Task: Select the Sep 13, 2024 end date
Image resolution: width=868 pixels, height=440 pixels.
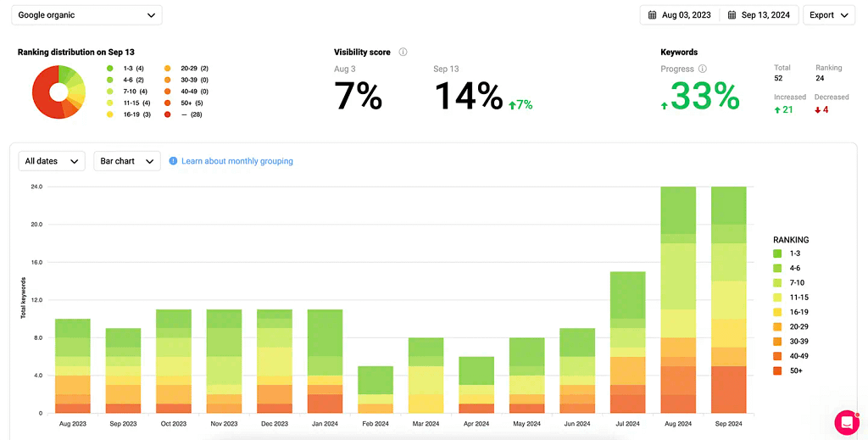Action: coord(765,15)
